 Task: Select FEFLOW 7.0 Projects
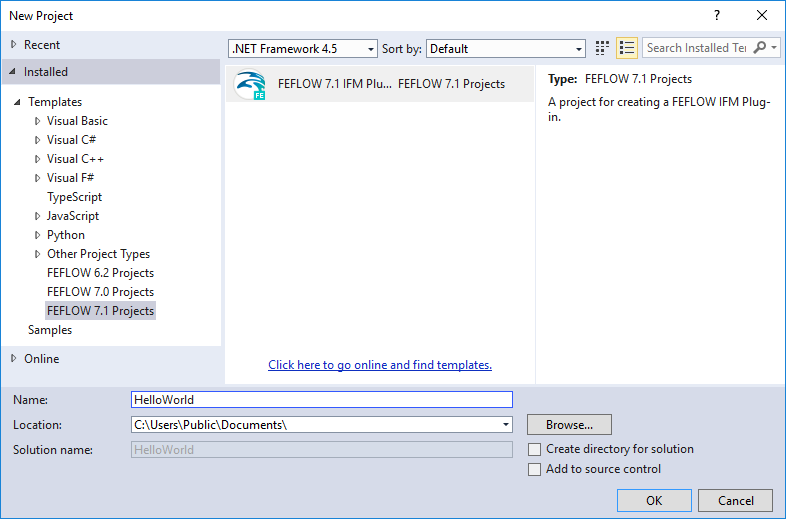coord(100,292)
